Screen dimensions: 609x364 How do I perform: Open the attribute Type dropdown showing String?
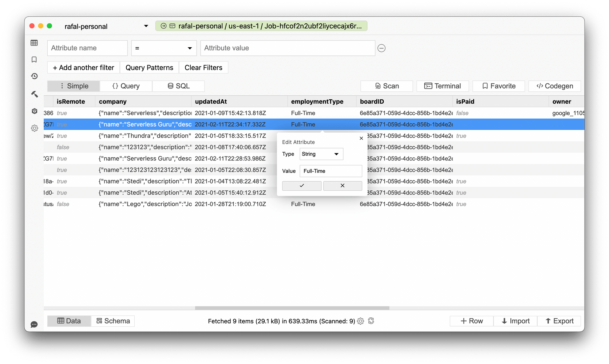click(321, 154)
